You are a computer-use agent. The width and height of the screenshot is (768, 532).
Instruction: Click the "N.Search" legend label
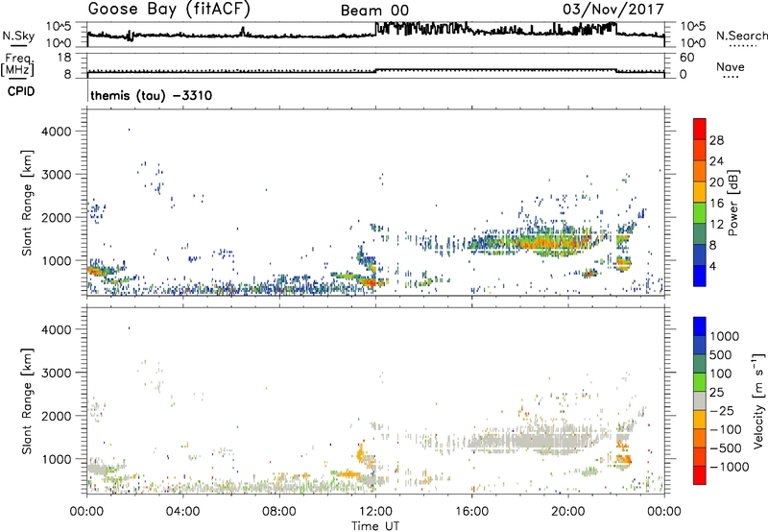742,36
